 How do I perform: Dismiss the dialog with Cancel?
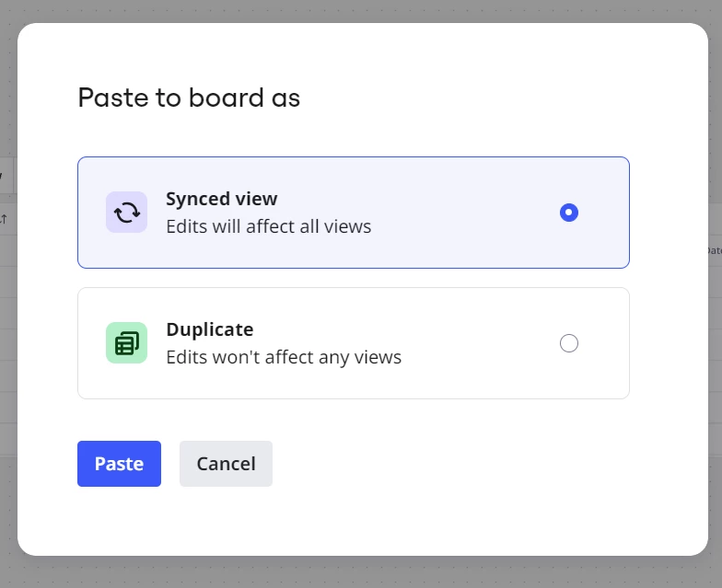click(x=227, y=464)
